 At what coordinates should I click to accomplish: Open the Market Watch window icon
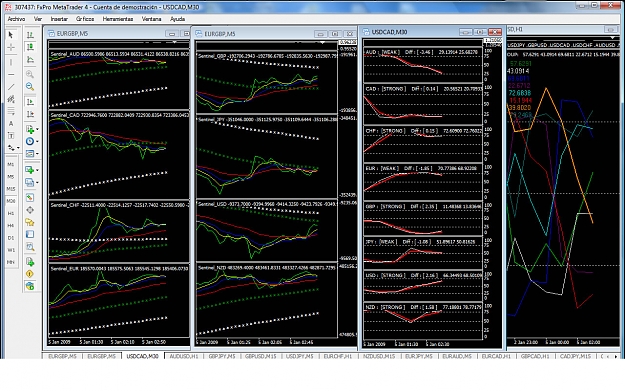(30, 197)
